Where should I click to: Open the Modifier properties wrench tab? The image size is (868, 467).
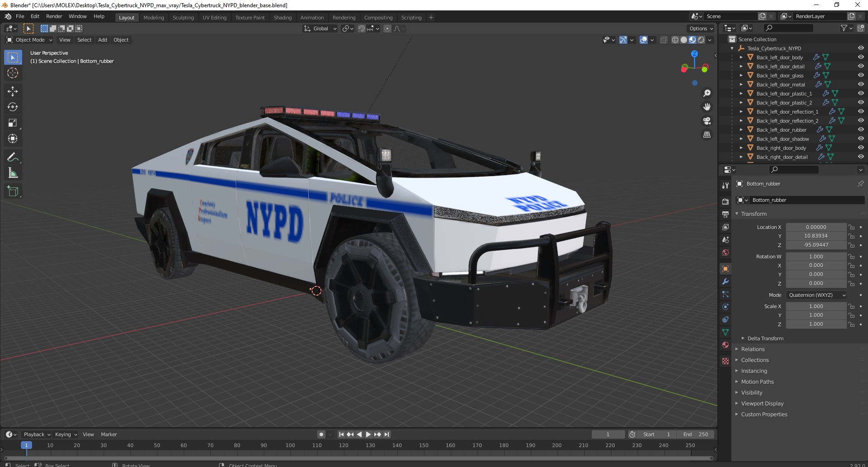(725, 281)
